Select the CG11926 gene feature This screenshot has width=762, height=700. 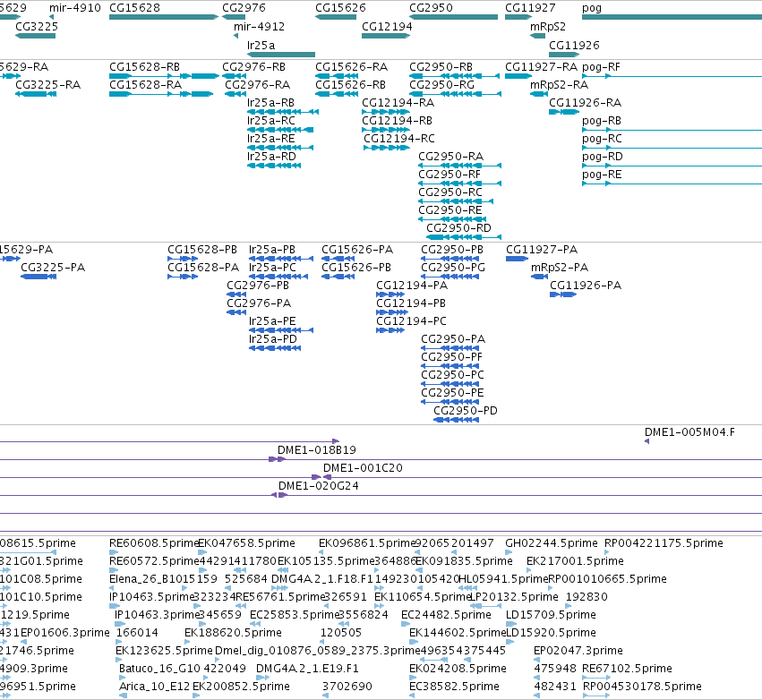pos(564,55)
